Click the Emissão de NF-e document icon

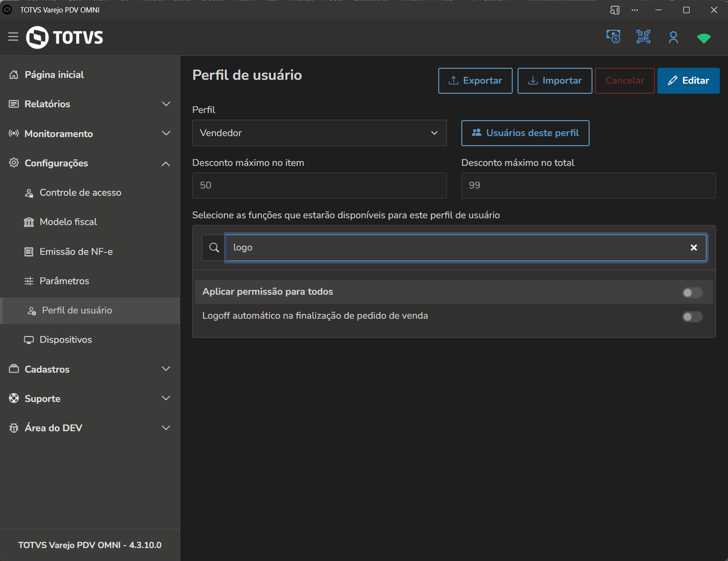click(29, 251)
